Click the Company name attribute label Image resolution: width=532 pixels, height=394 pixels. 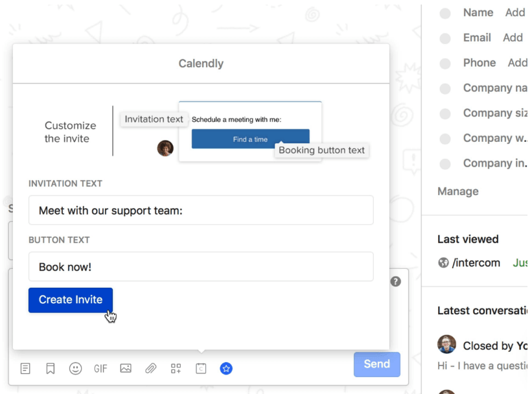pos(495,88)
